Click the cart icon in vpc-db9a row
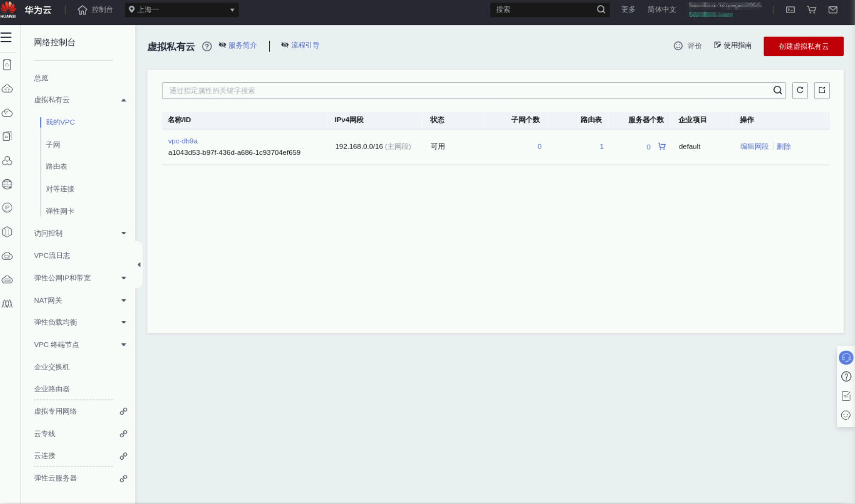 [x=662, y=147]
